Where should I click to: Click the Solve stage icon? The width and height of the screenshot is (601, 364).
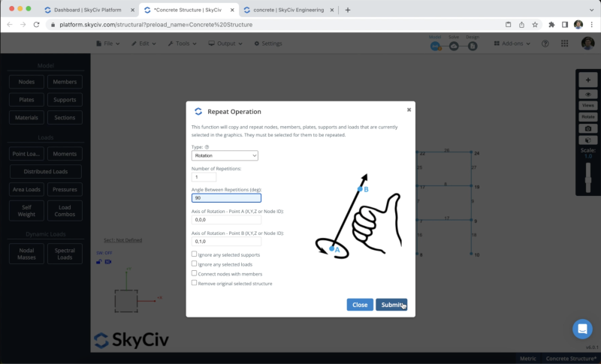[x=454, y=47]
